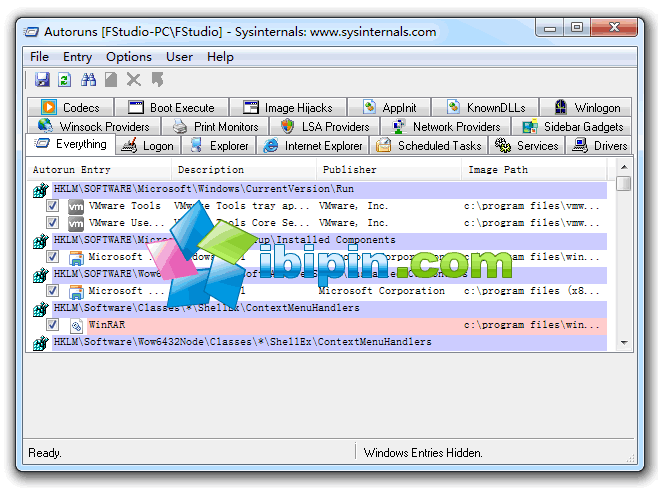658x492 pixels.
Task: Open the File menu
Action: (39, 57)
